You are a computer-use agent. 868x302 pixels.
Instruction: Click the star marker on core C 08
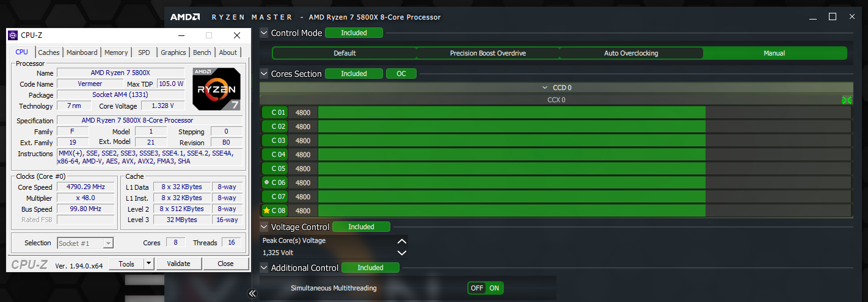(x=266, y=210)
